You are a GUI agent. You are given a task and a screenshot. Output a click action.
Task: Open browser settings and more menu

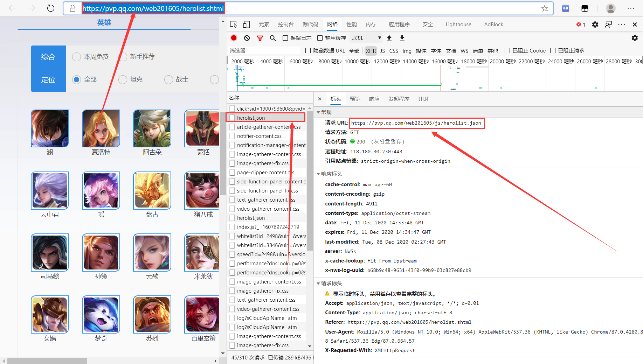pos(631,8)
